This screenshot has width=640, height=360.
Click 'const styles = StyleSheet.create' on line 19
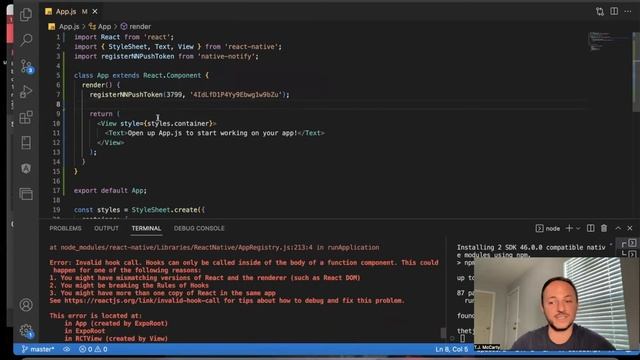click(x=139, y=210)
